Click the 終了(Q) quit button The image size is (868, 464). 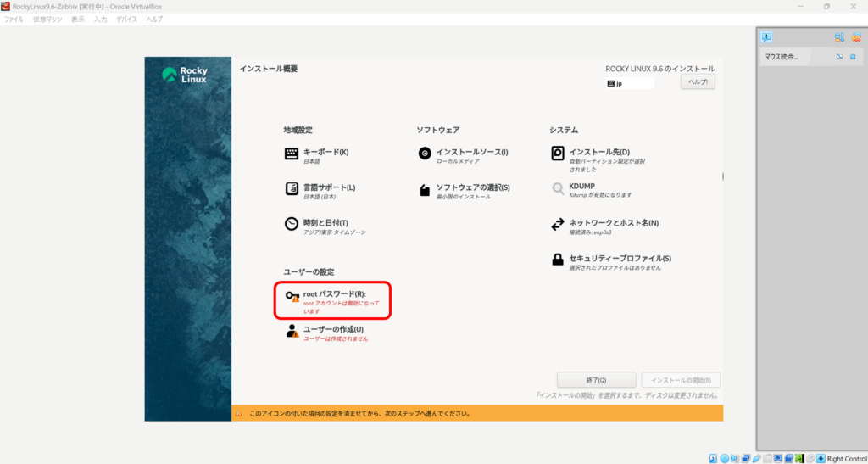596,380
